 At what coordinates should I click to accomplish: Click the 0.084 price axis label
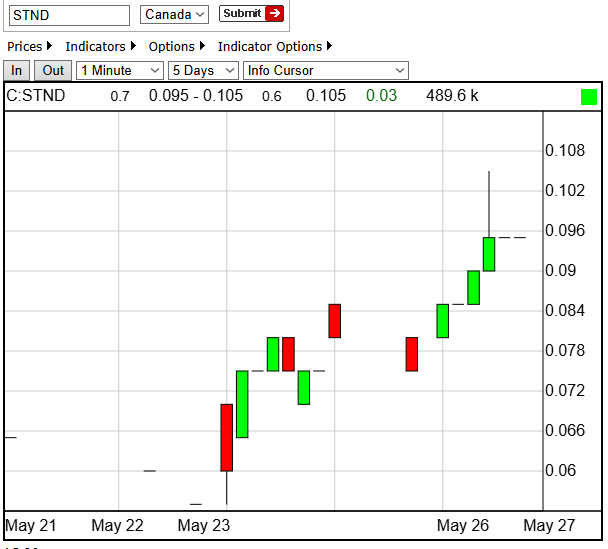tap(565, 311)
